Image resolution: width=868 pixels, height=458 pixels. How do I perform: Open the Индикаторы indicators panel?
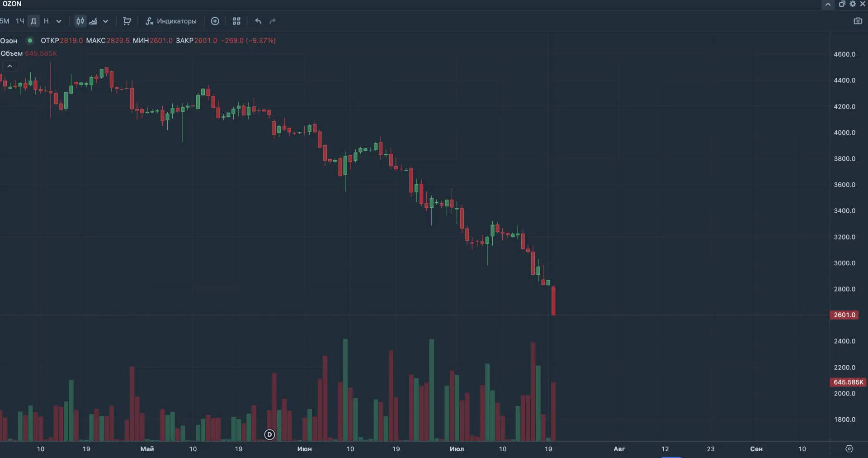click(171, 21)
